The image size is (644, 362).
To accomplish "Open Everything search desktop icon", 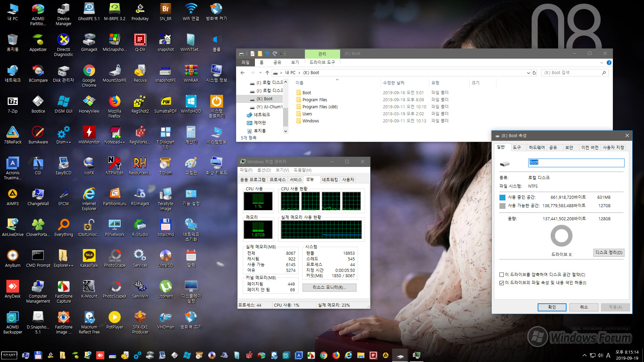I will coord(63,228).
